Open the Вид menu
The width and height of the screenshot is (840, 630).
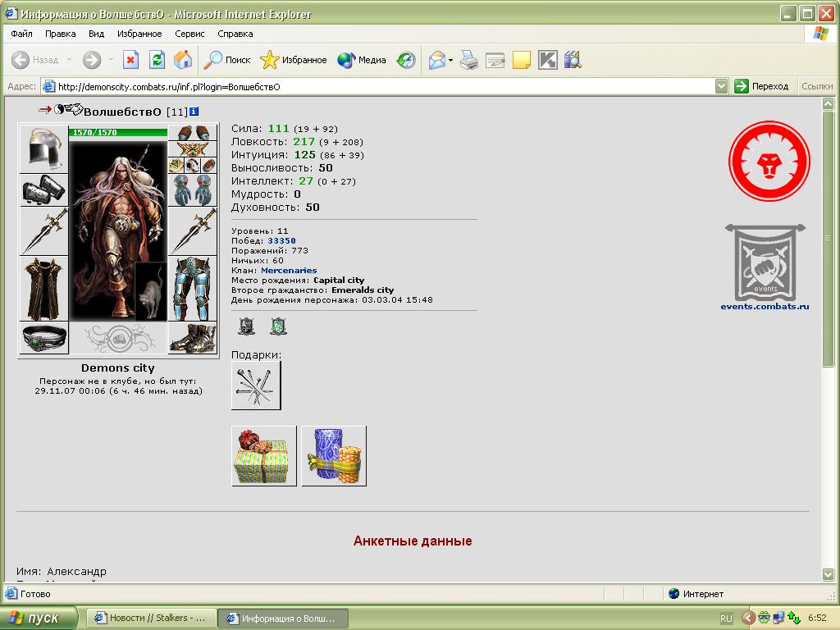[97, 34]
